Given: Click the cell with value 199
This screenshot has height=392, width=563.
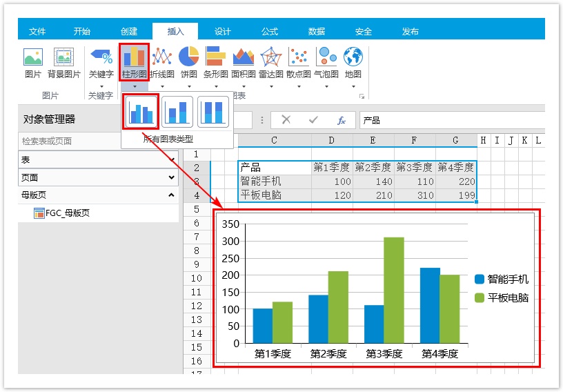Looking at the screenshot, I should point(456,195).
